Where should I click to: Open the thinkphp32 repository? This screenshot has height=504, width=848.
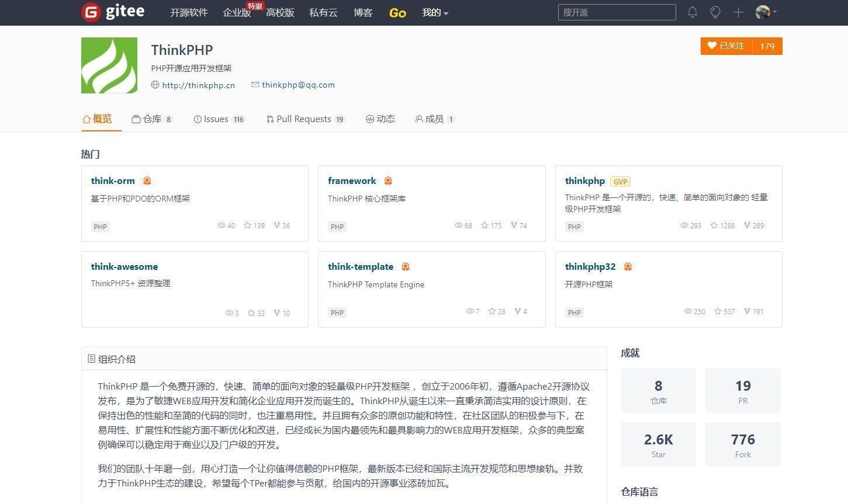click(590, 267)
